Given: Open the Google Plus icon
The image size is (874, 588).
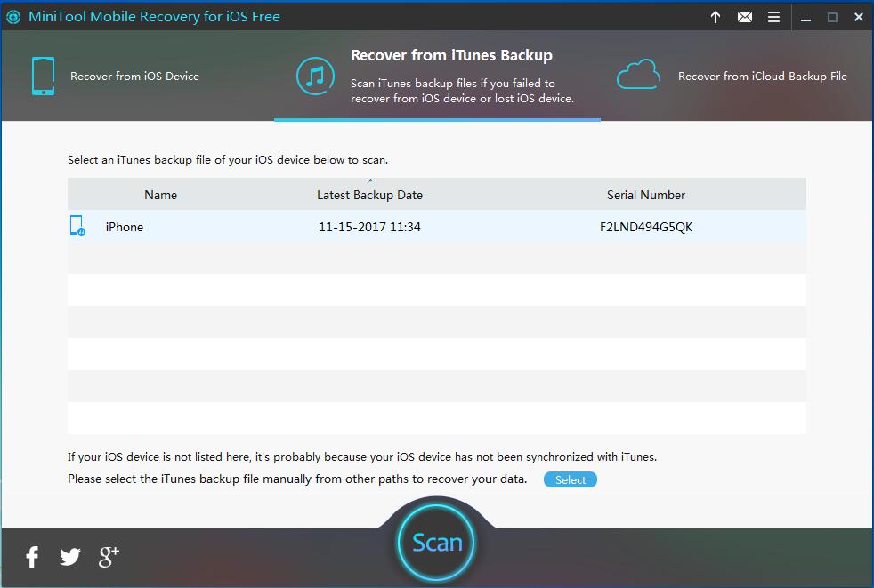Looking at the screenshot, I should click(109, 557).
